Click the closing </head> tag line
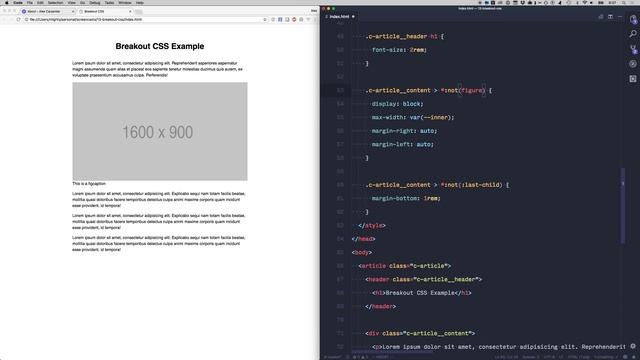 (363, 239)
